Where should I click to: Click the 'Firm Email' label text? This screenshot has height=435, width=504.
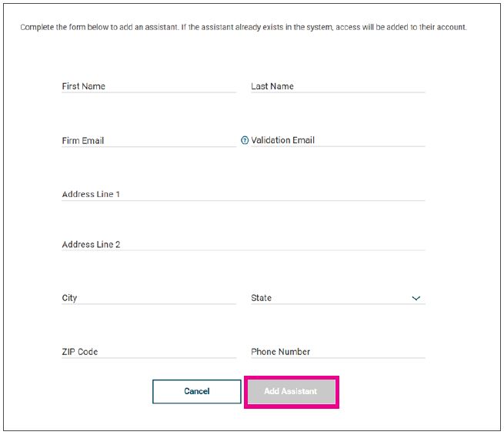83,141
